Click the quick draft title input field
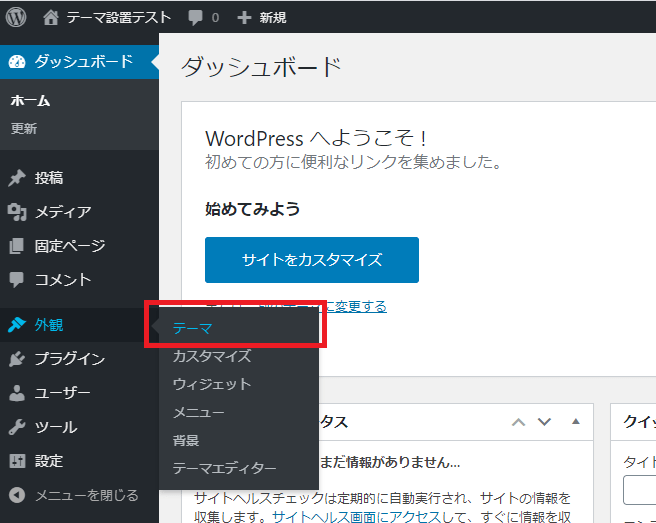Screen dimensions: 656x523 pyautogui.click(x=640, y=490)
